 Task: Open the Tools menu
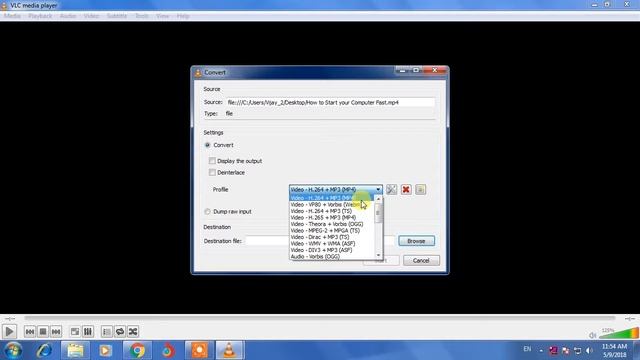[x=142, y=16]
